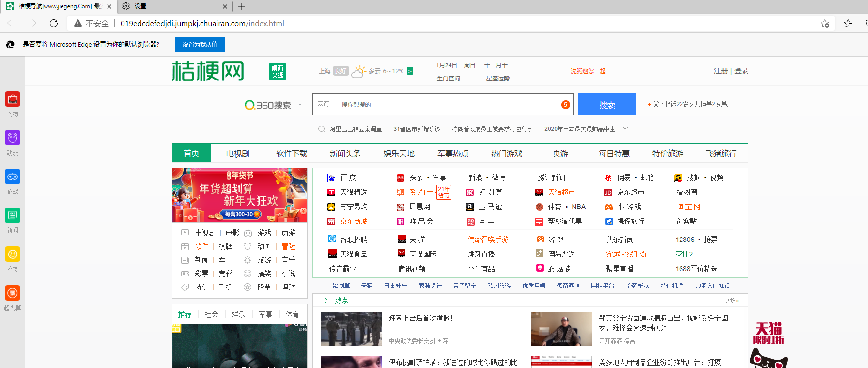The height and width of the screenshot is (368, 868).
Task: Open the 购物 shopping sidebar icon
Action: 13,99
